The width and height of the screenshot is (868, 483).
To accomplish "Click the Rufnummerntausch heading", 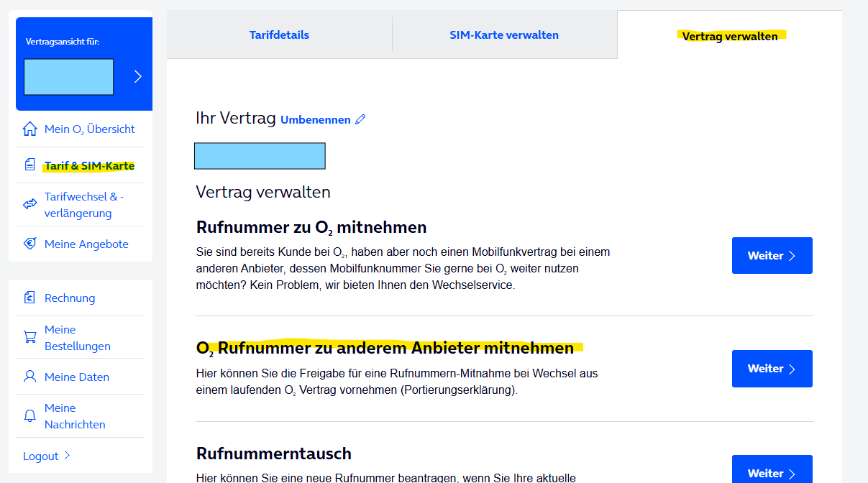I will (274, 454).
